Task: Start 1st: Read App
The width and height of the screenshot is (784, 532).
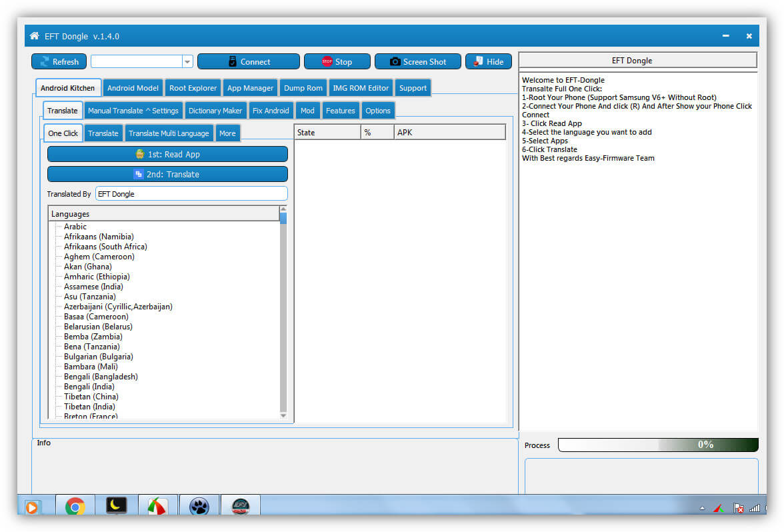Action: [167, 154]
